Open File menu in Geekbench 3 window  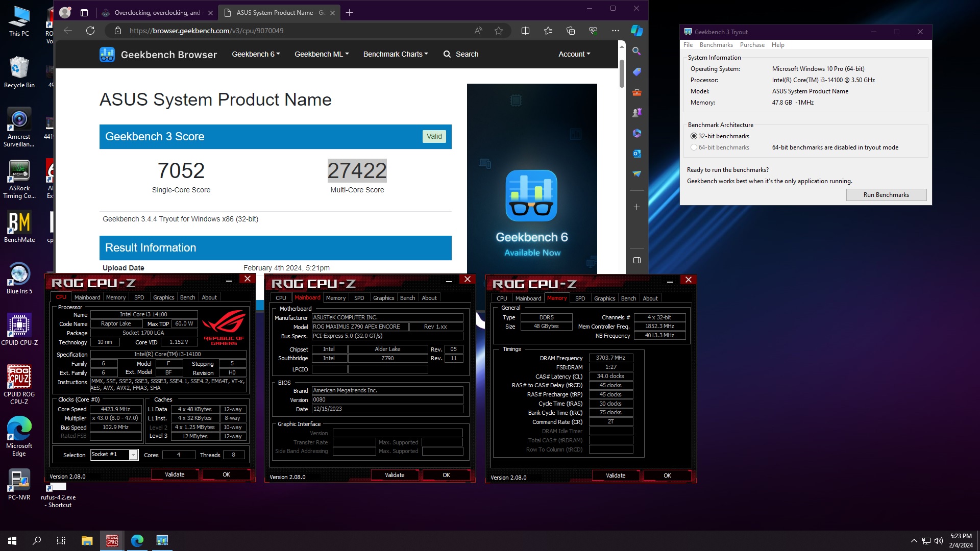[688, 45]
